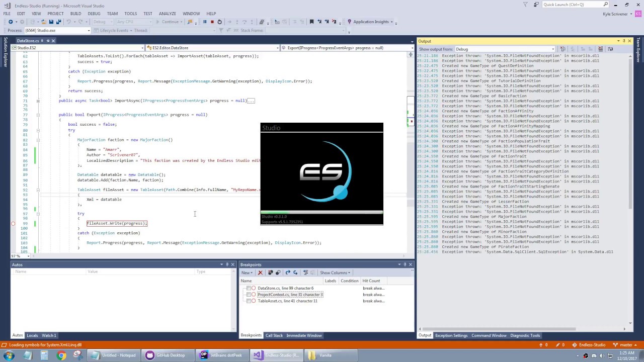Open the New breakpoint dropdown
The height and width of the screenshot is (362, 644).
pos(247,273)
